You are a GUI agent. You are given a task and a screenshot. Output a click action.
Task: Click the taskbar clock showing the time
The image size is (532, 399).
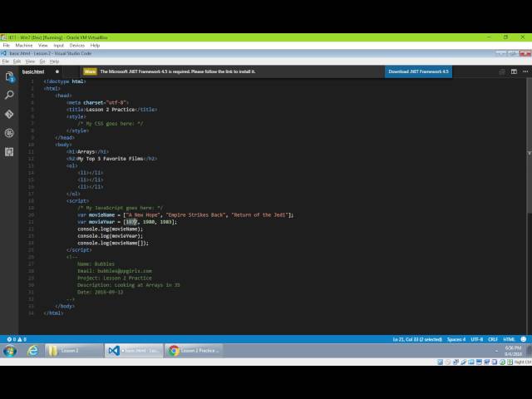pyautogui.click(x=513, y=351)
